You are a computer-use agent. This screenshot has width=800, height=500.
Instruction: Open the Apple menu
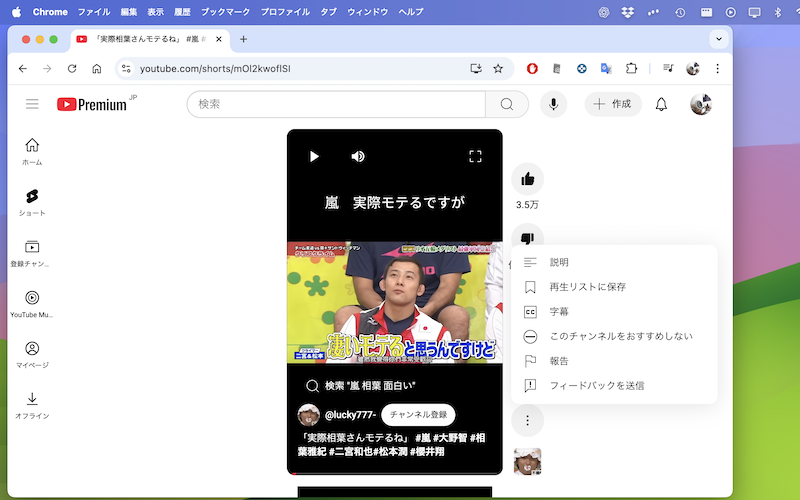(16, 12)
